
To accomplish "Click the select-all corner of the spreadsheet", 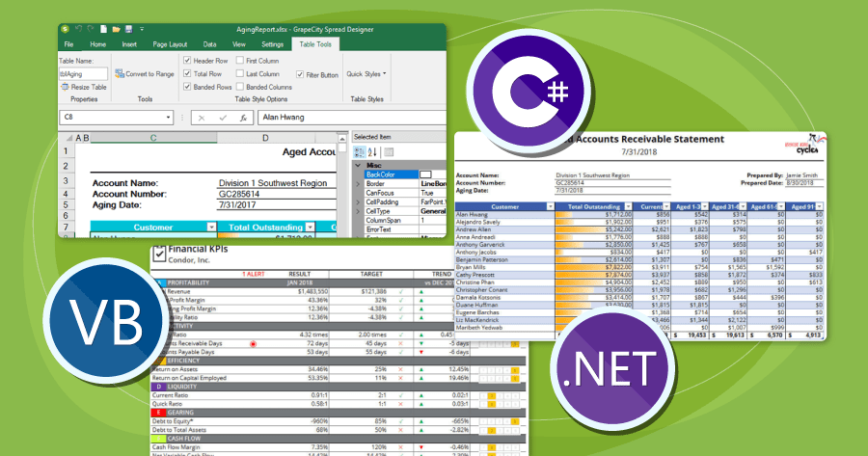I will [68, 138].
